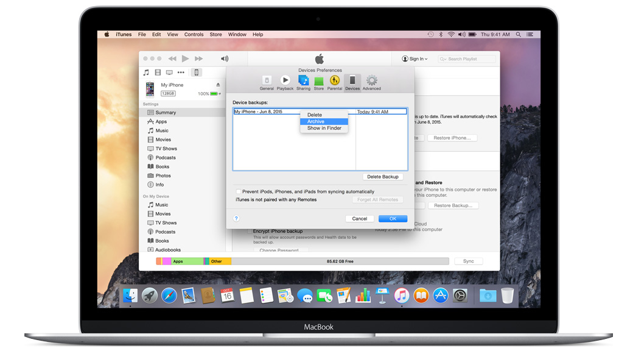
Task: Open the Controls menu
Action: coord(194,35)
